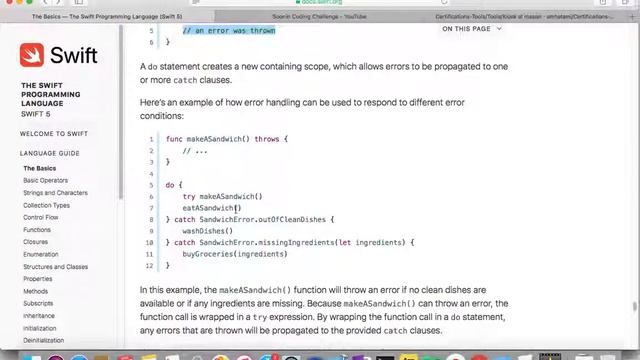Open WELCOME TO SWIFT section

coord(54,134)
